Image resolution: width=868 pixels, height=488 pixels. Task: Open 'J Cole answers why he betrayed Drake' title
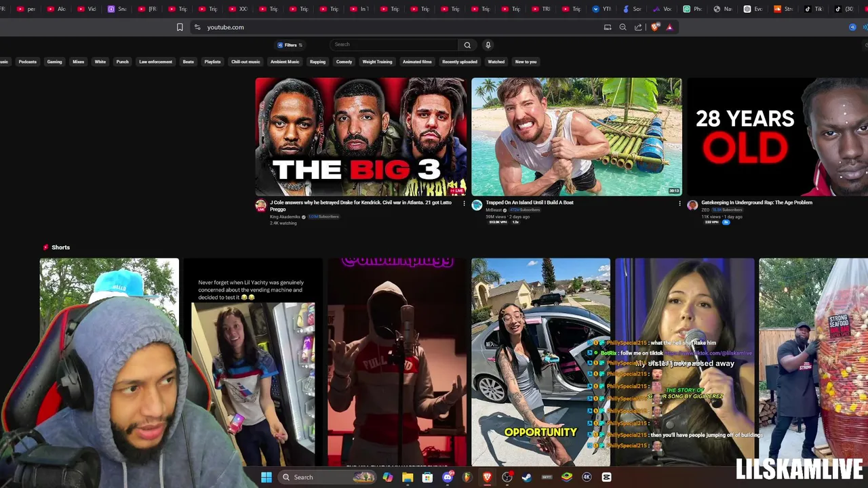[361, 205]
